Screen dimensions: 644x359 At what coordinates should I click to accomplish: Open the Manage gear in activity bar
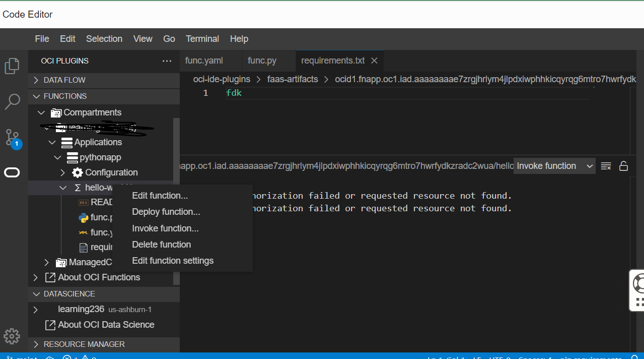click(12, 336)
